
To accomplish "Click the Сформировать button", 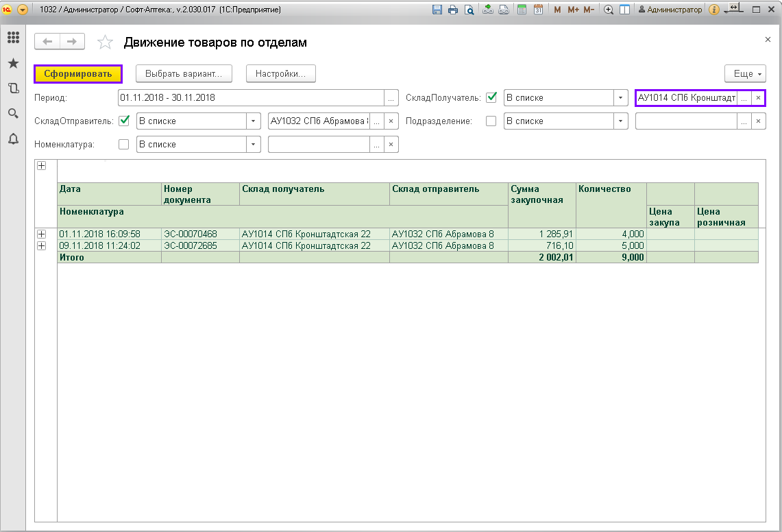I will point(78,73).
